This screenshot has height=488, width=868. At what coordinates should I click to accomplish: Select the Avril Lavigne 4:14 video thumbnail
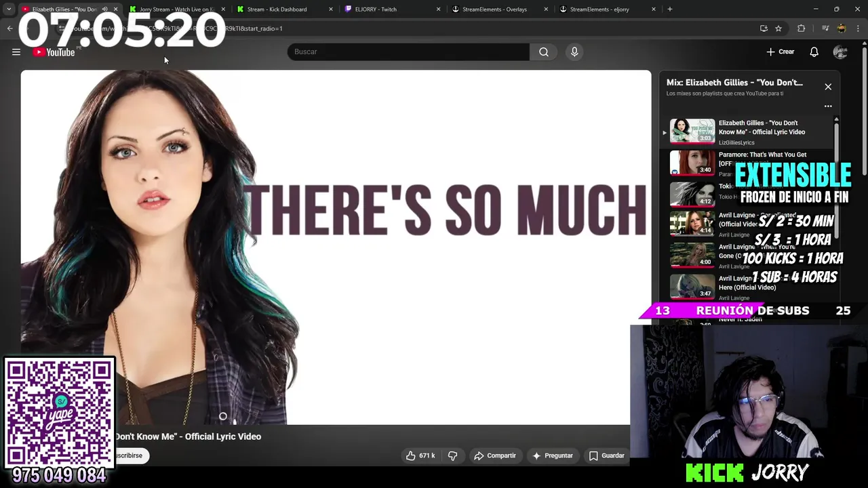pos(692,225)
